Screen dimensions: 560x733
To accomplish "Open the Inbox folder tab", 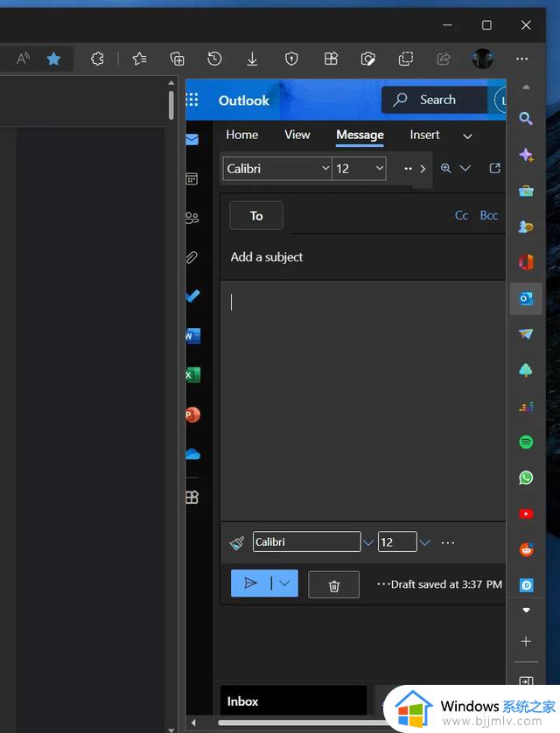I will (293, 701).
